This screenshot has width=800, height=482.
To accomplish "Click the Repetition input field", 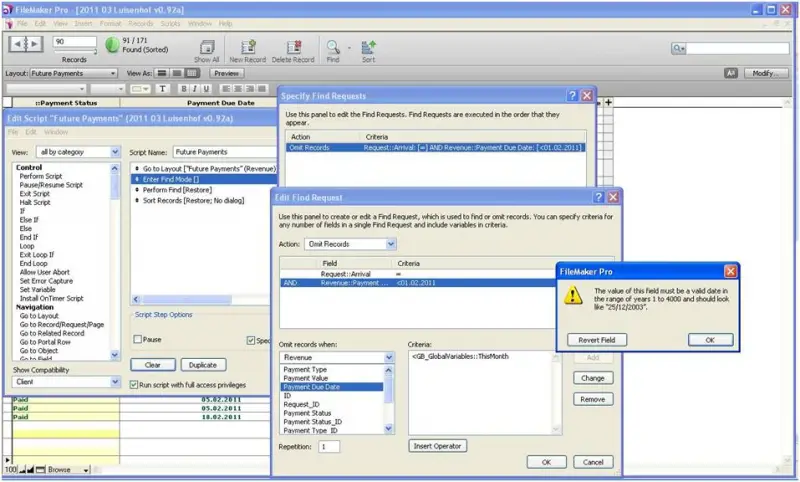I will (x=329, y=447).
